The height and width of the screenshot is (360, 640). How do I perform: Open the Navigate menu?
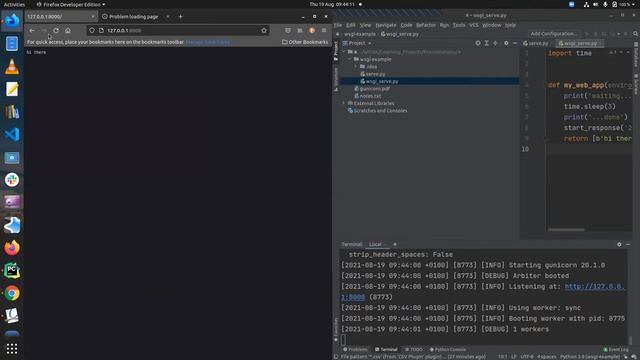pyautogui.click(x=386, y=25)
